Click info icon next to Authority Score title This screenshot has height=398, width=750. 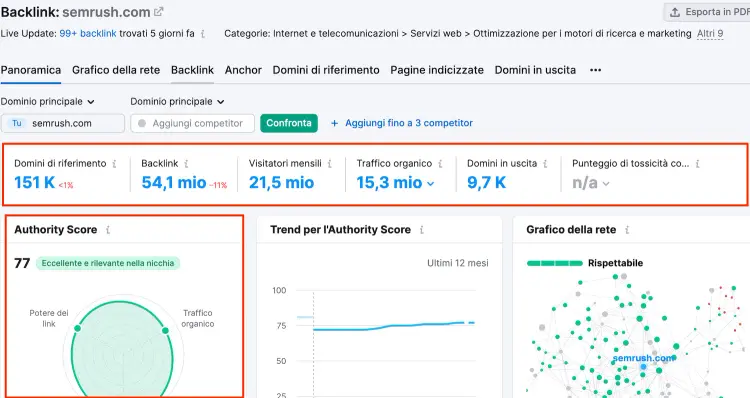click(108, 230)
